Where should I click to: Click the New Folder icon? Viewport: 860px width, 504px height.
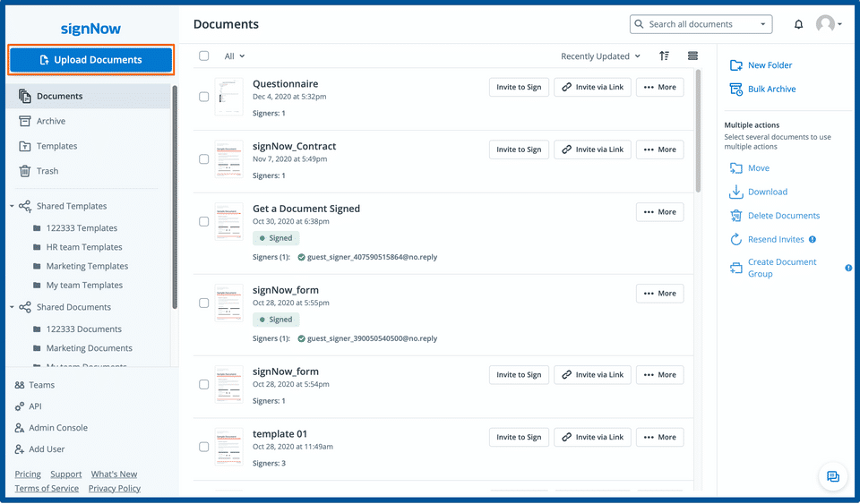[x=736, y=65]
